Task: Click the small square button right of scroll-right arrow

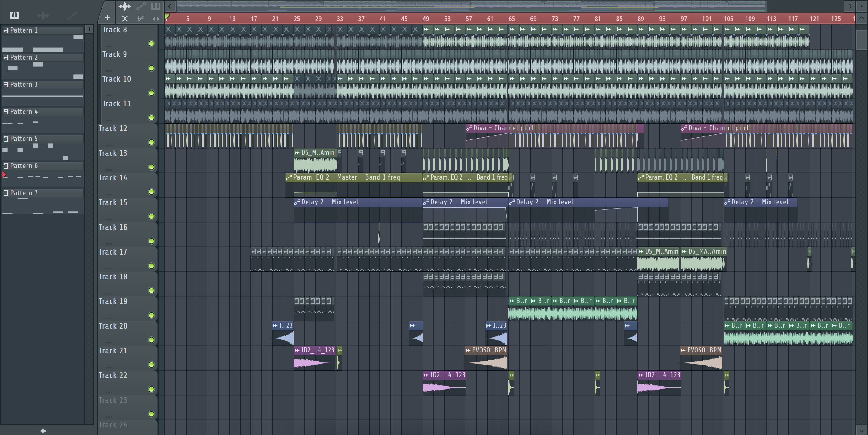Action: click(x=862, y=6)
